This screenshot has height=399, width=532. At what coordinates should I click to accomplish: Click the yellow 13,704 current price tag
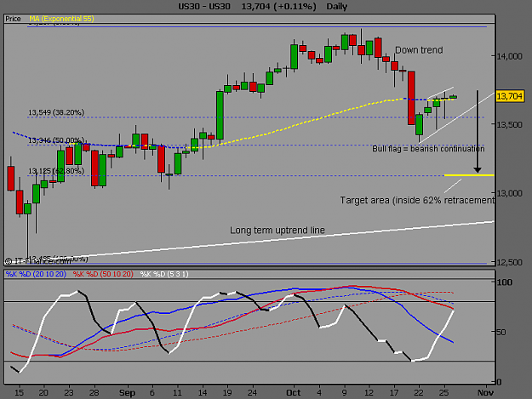pyautogui.click(x=509, y=96)
